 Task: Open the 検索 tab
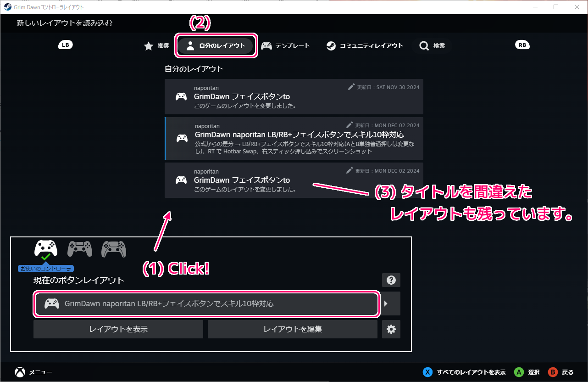432,46
